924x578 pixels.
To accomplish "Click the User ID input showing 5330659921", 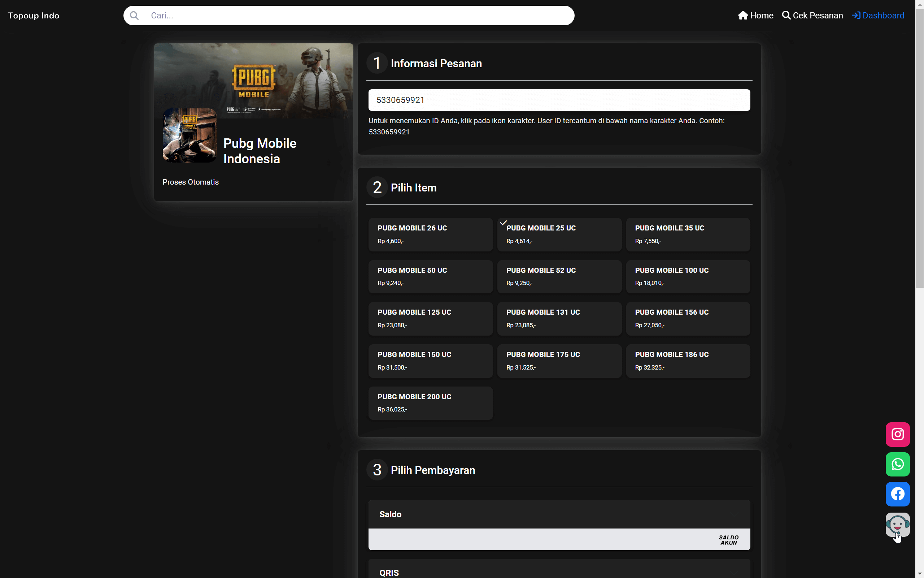I will pyautogui.click(x=559, y=100).
